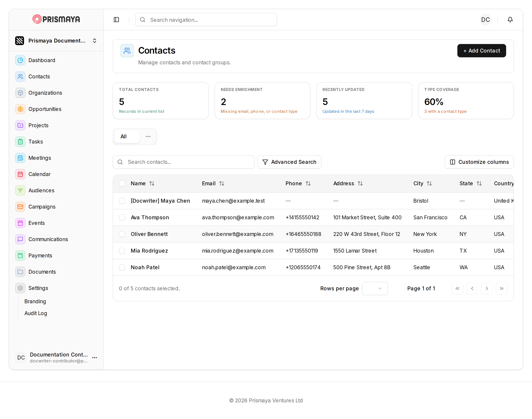532x419 pixels.
Task: Select the Maya Chen row checkbox
Action: pyautogui.click(x=122, y=201)
